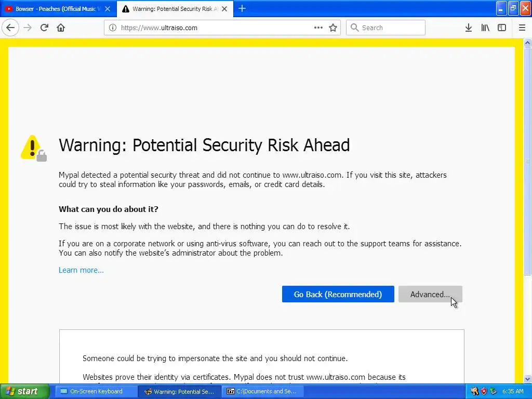The width and height of the screenshot is (532, 399).
Task: Close the Bowser - Peaches tab
Action: coord(108,9)
